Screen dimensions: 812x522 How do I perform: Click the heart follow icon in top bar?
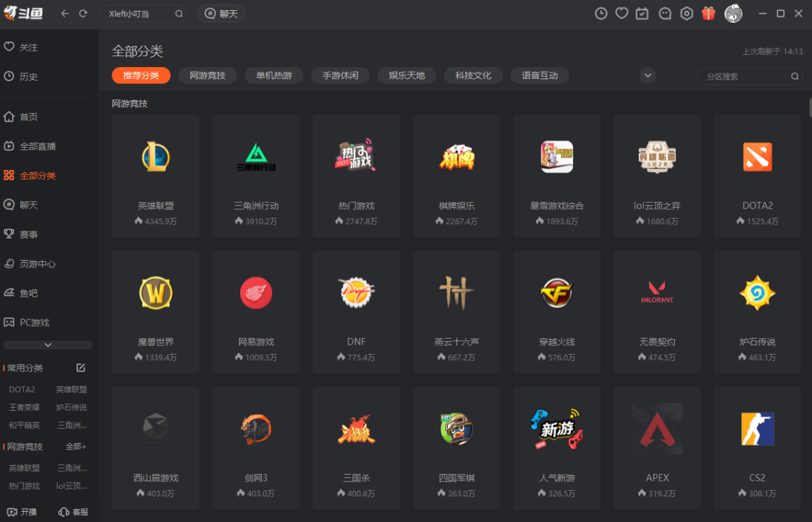[622, 14]
